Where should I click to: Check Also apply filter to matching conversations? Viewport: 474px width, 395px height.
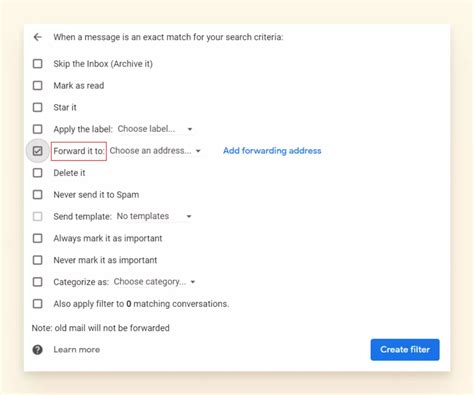click(x=38, y=304)
